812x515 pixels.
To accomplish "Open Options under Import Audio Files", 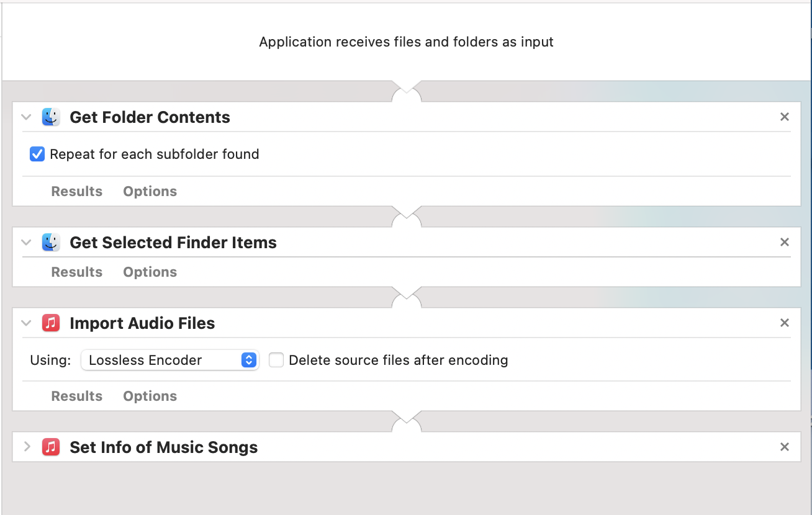I will 150,396.
